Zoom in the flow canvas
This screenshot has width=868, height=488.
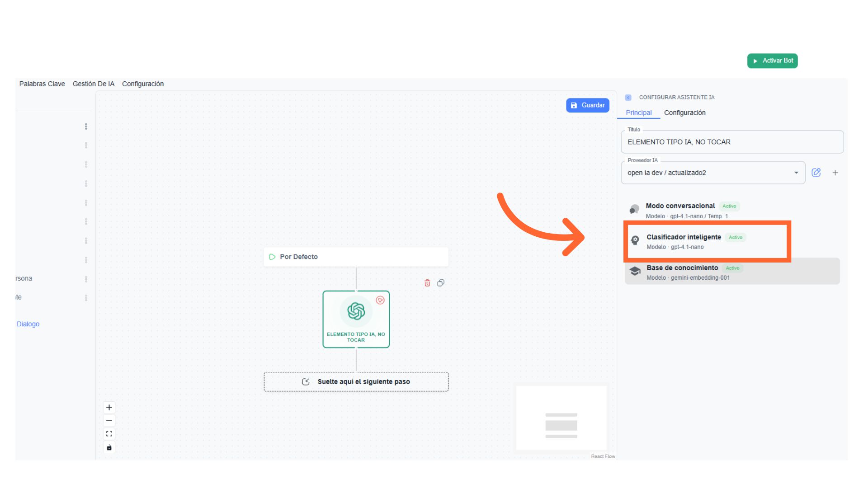(x=109, y=408)
